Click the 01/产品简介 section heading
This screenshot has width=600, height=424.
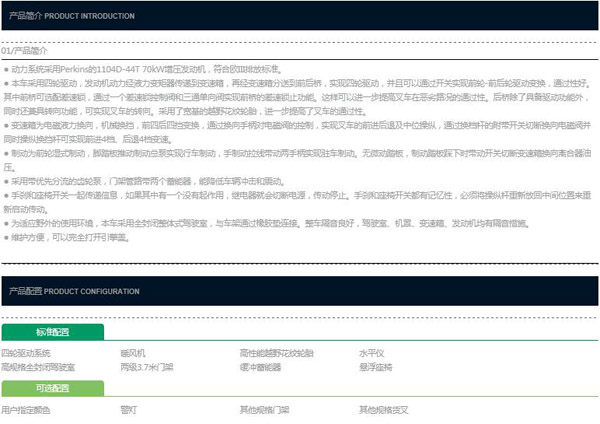[25, 49]
